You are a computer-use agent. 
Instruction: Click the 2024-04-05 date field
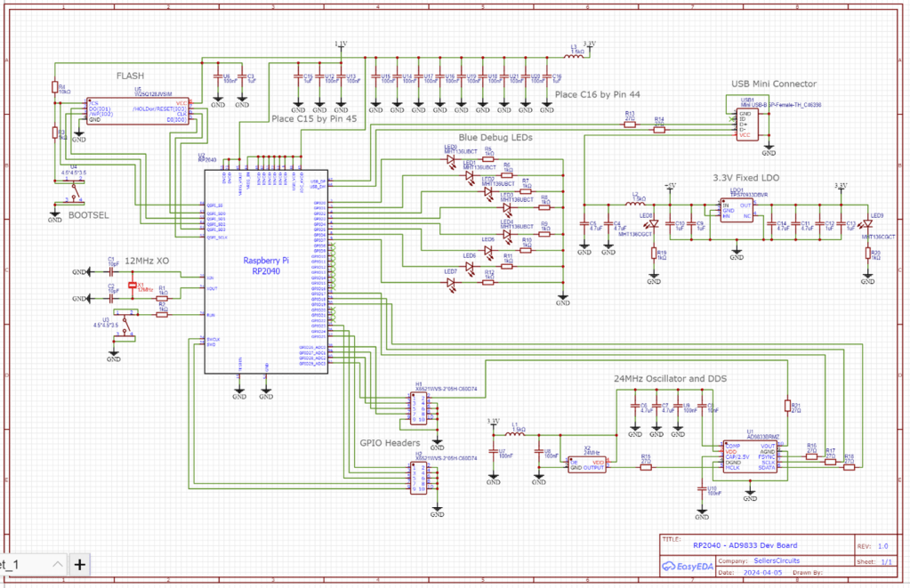762,572
